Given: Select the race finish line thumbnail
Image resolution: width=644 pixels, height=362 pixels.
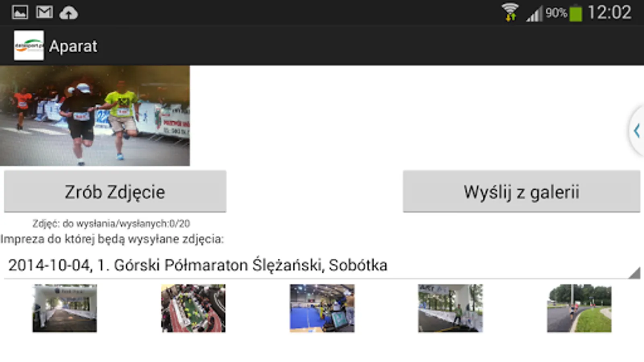Looking at the screenshot, I should point(450,308).
